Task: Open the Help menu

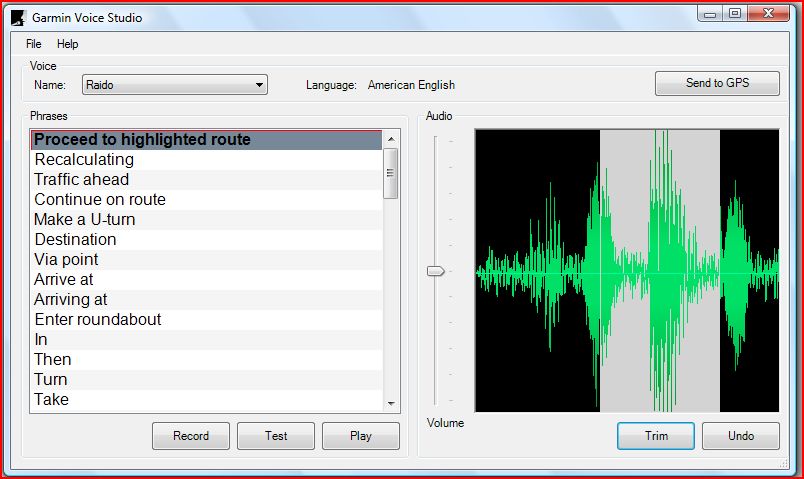Action: coord(68,44)
